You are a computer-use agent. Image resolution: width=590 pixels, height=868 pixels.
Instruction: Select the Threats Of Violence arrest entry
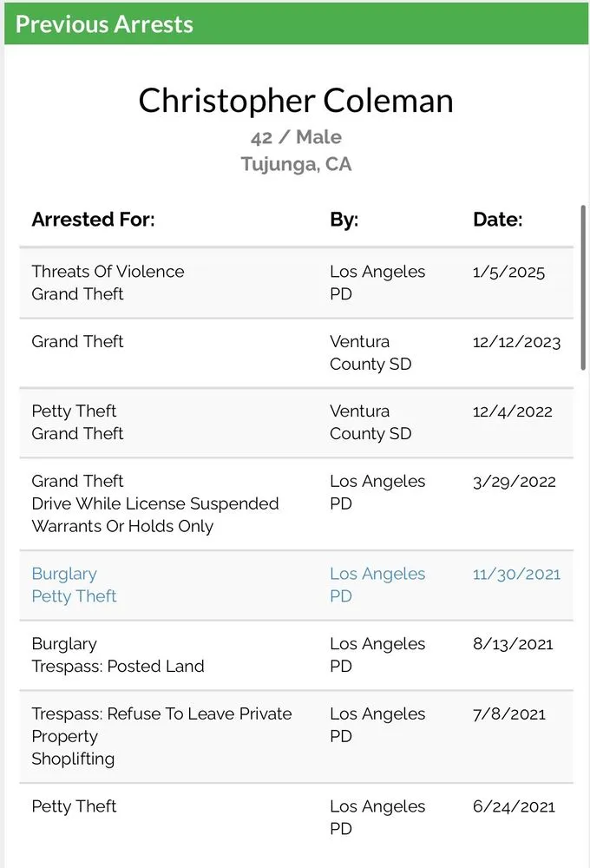click(108, 272)
